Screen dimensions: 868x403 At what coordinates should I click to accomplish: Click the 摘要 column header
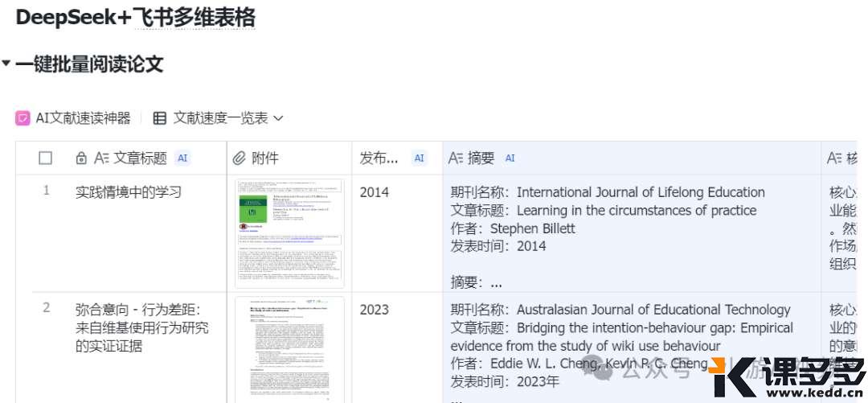pos(632,158)
